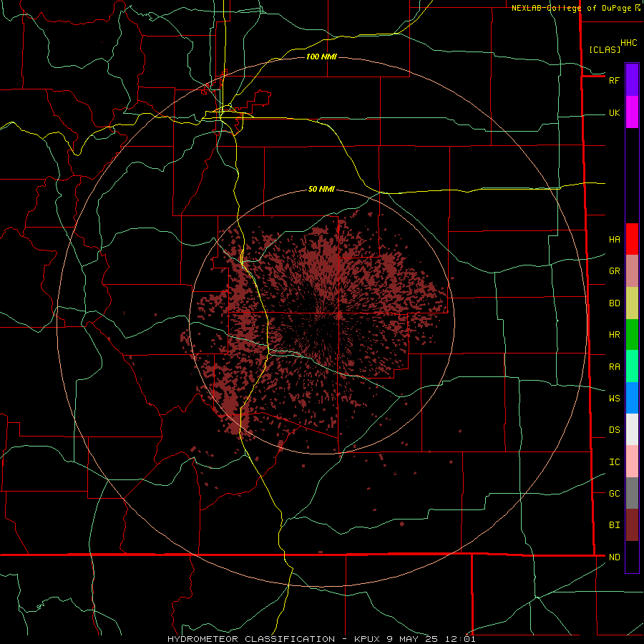Image resolution: width=644 pixels, height=644 pixels.
Task: Click the pink GR legend color swatch
Action: click(x=632, y=271)
